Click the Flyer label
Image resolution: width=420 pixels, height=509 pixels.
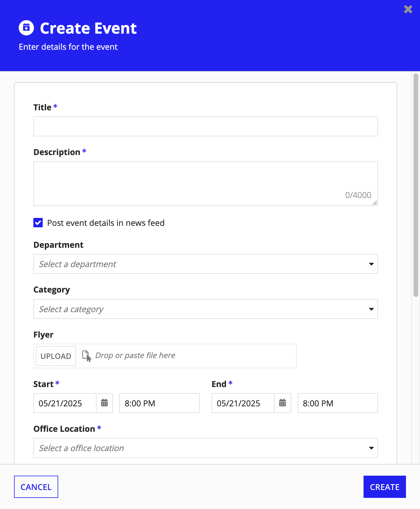point(43,335)
